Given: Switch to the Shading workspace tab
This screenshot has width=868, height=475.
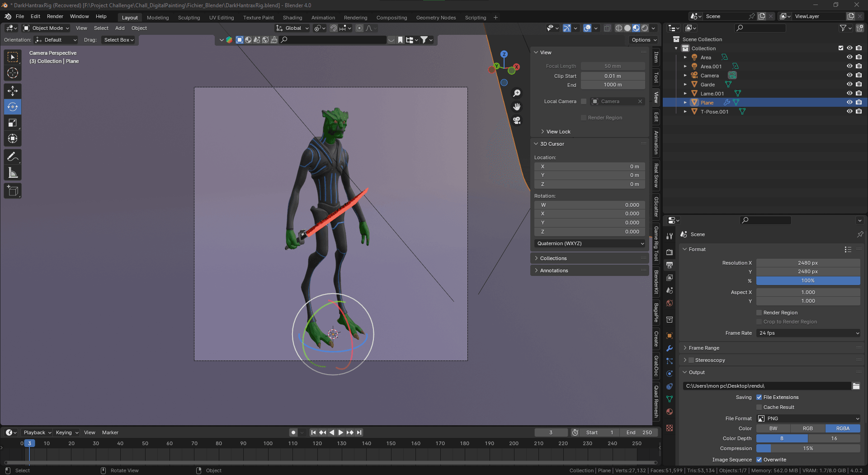Looking at the screenshot, I should (x=292, y=18).
